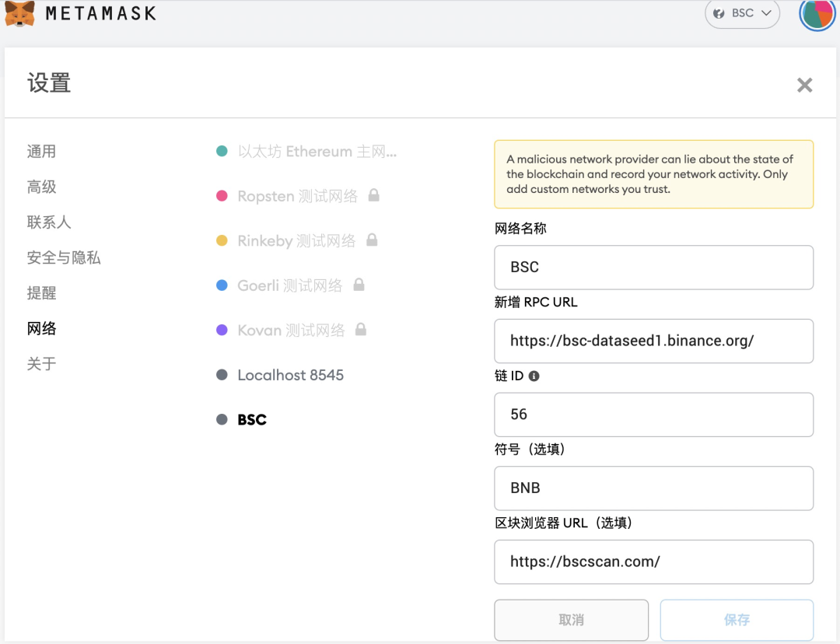Click teal dot of Ethereum mainnet
This screenshot has width=840, height=644.
(222, 151)
